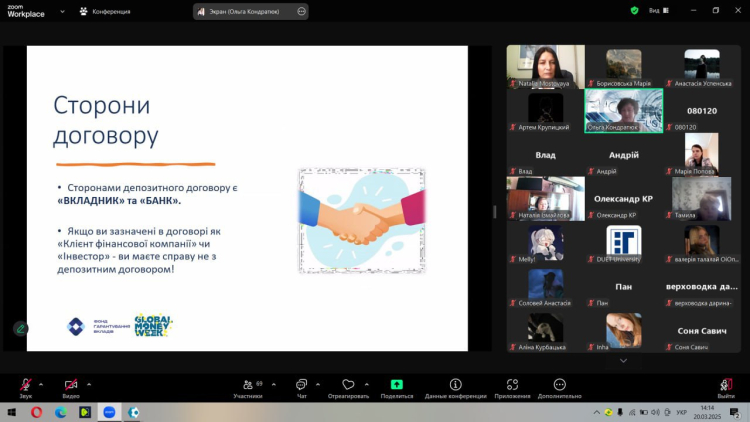This screenshot has height=422, width=750.
Task: Open options on the Экран (Ольга Кондратюк) share pill
Action: (x=299, y=11)
